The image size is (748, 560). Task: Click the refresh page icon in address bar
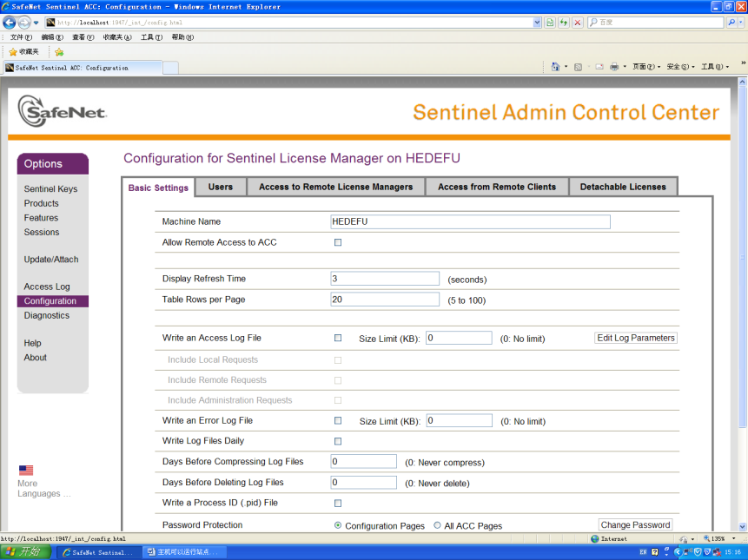click(x=563, y=22)
